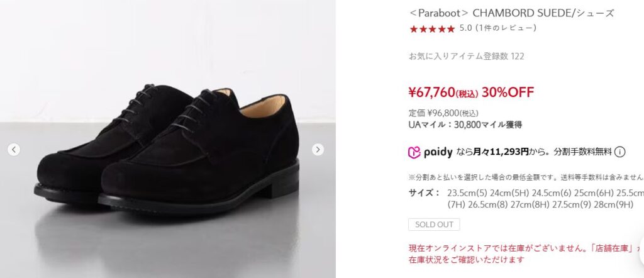This screenshot has width=644, height=278.
Task: Open the paidy logo
Action: (430, 152)
